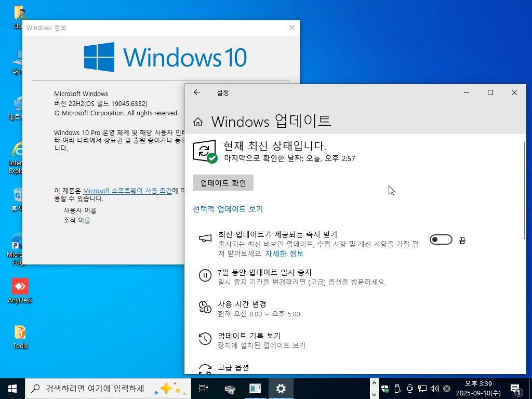Open the network tray icon
The width and height of the screenshot is (532, 399).
(422, 389)
